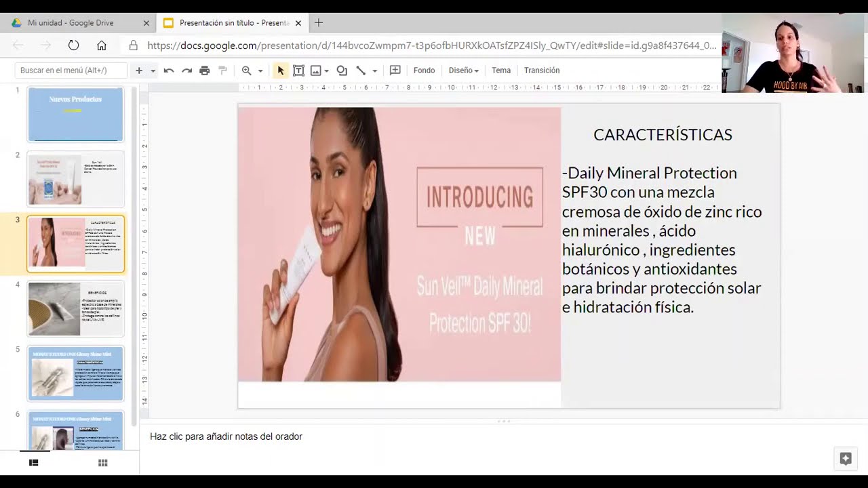Select the zoom magnifier tool
Viewport: 868px width, 488px height.
point(246,70)
